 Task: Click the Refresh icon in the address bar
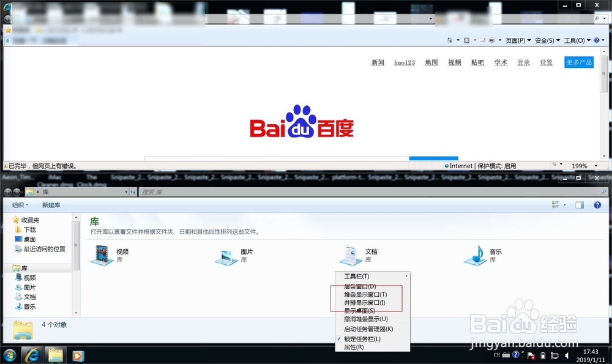tap(133, 191)
